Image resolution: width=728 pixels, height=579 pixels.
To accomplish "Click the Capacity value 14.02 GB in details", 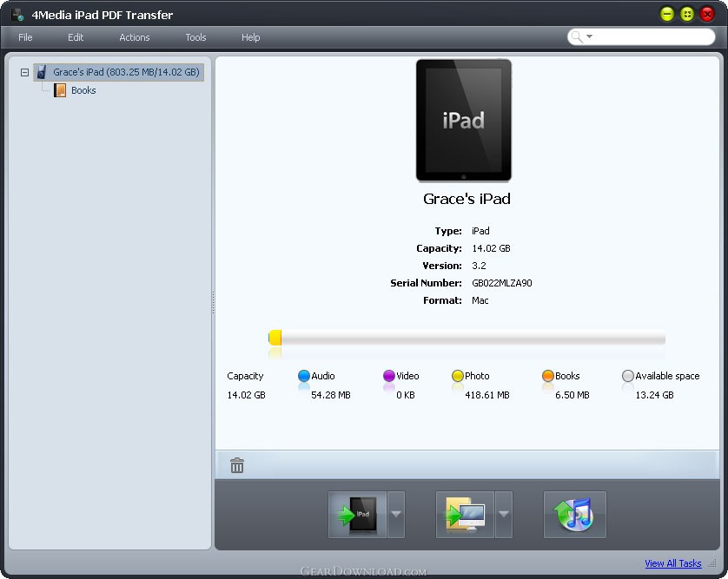I will pos(491,248).
